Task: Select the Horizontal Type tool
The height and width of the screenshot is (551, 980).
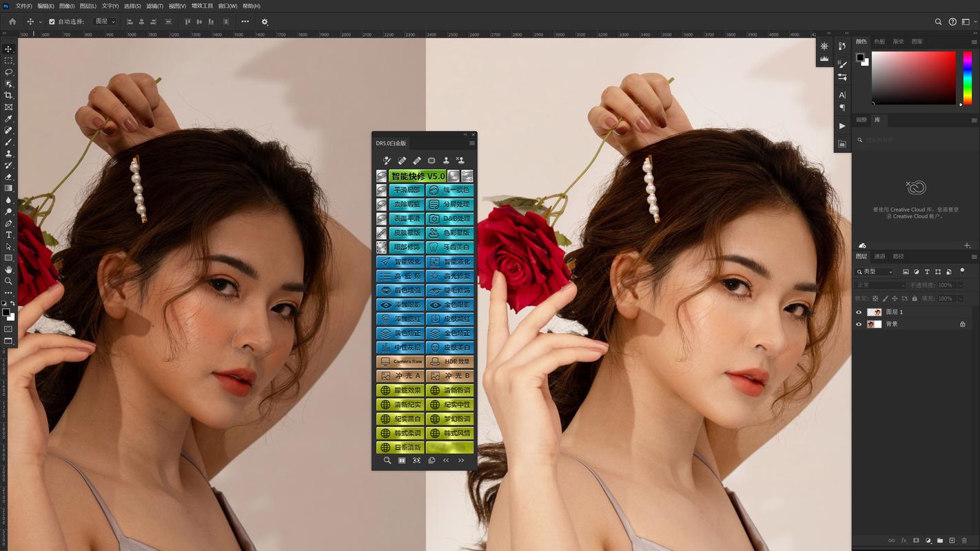Action: coord(9,235)
